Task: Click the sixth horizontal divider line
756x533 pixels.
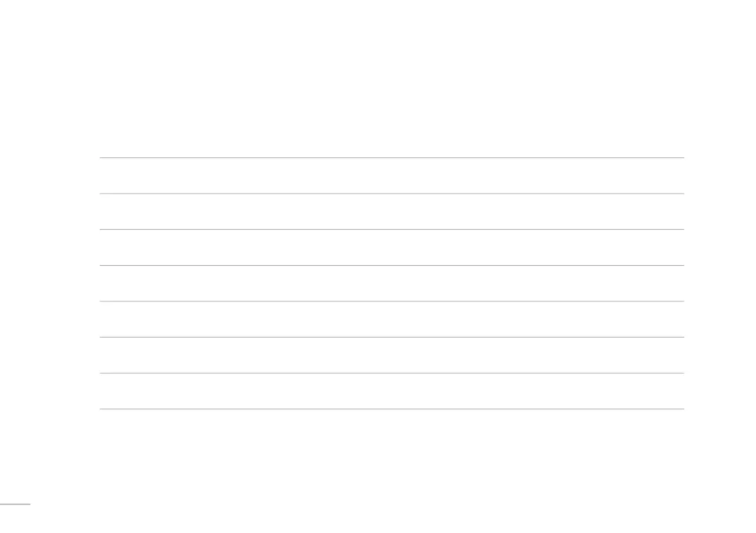Action: pos(391,337)
